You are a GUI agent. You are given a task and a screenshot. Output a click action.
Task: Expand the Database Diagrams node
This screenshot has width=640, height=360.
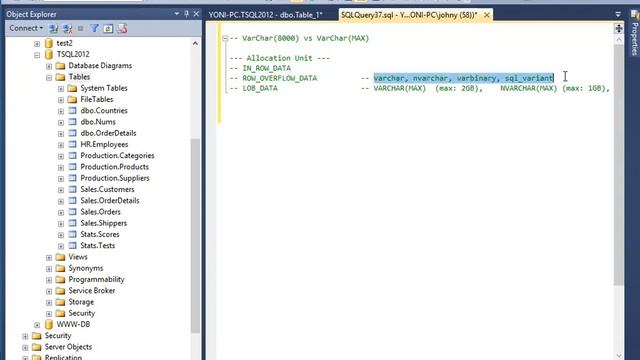49,66
